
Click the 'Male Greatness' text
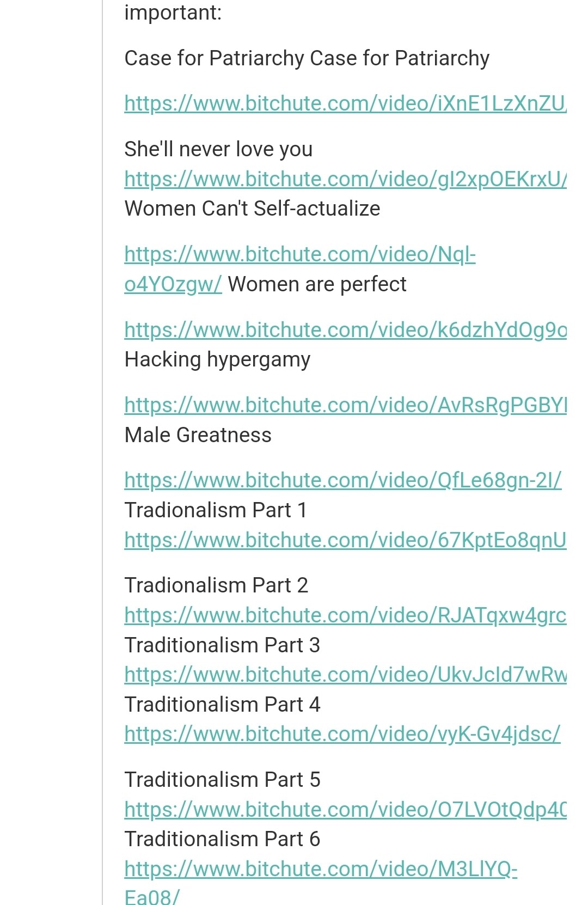point(198,435)
